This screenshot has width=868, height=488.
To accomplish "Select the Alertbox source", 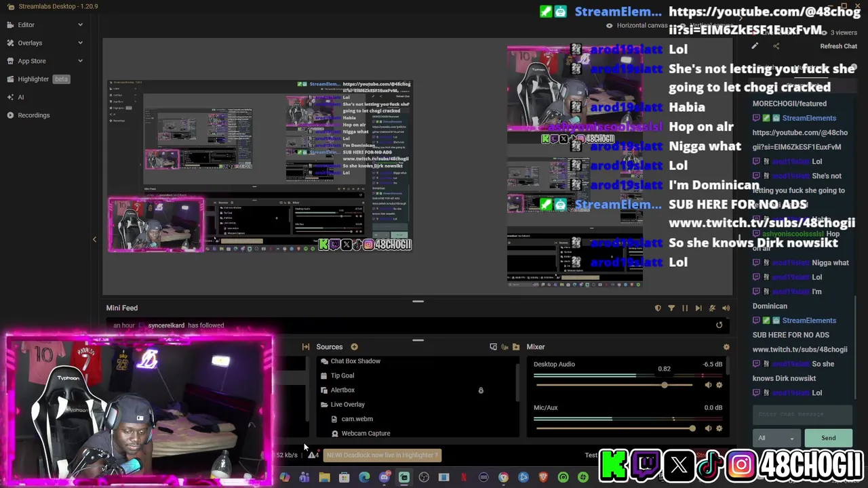I will click(x=342, y=390).
